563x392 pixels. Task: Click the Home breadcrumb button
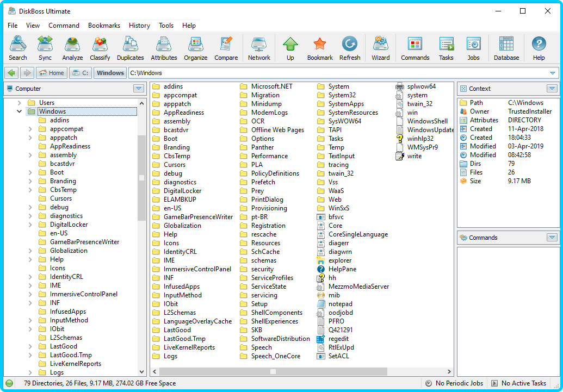(52, 73)
